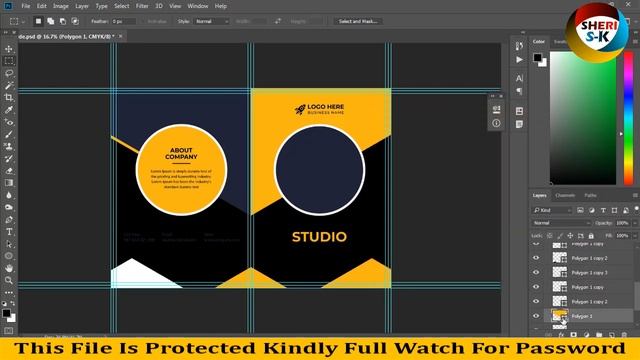Image resolution: width=640 pixels, height=360 pixels.
Task: Switch to the Paths tab
Action: (590, 196)
